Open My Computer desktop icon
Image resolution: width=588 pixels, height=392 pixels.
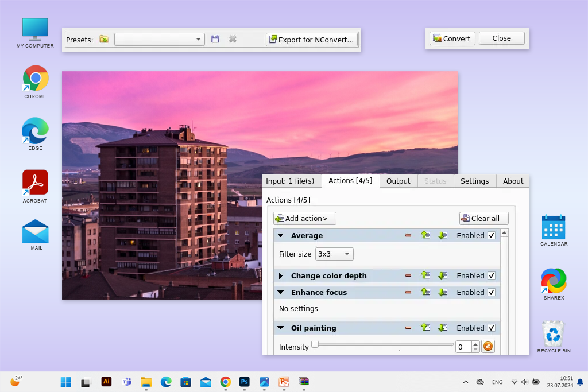(35, 33)
